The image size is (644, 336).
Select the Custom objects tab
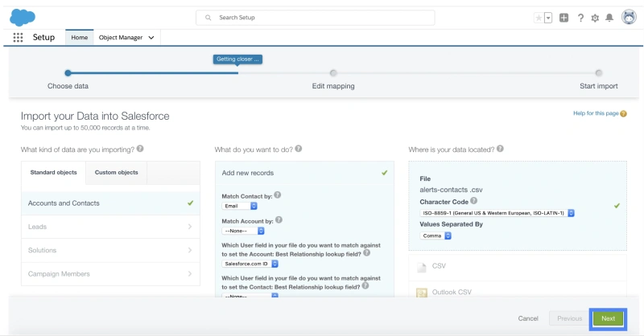tap(116, 172)
